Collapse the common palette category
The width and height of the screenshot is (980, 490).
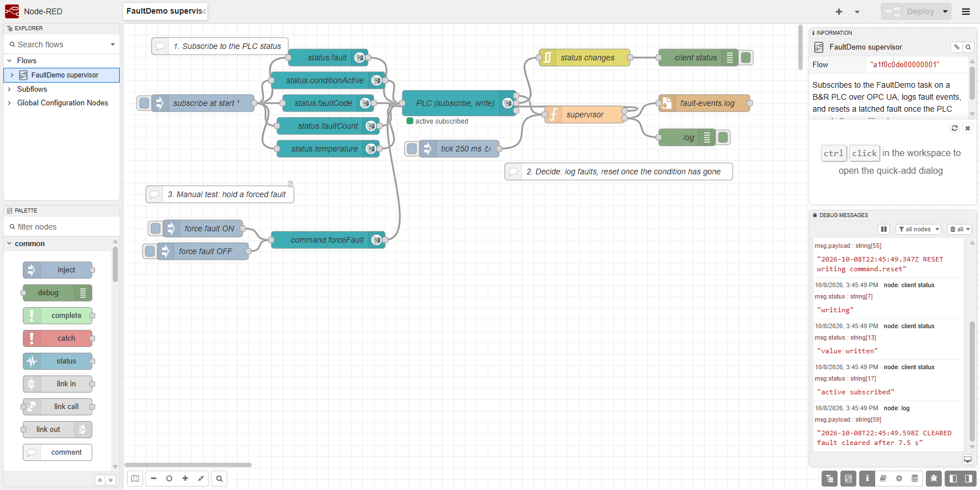(9, 243)
